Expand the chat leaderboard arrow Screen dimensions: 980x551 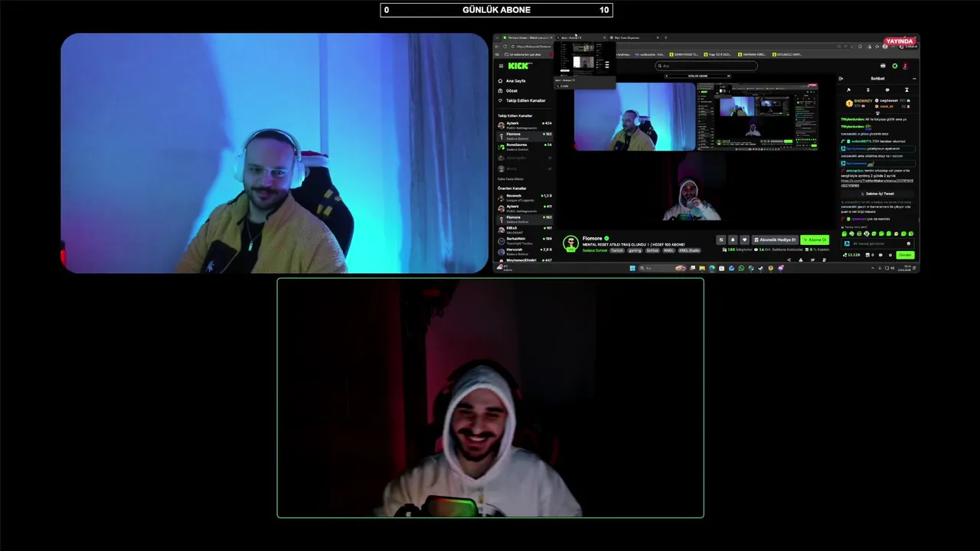tap(877, 113)
